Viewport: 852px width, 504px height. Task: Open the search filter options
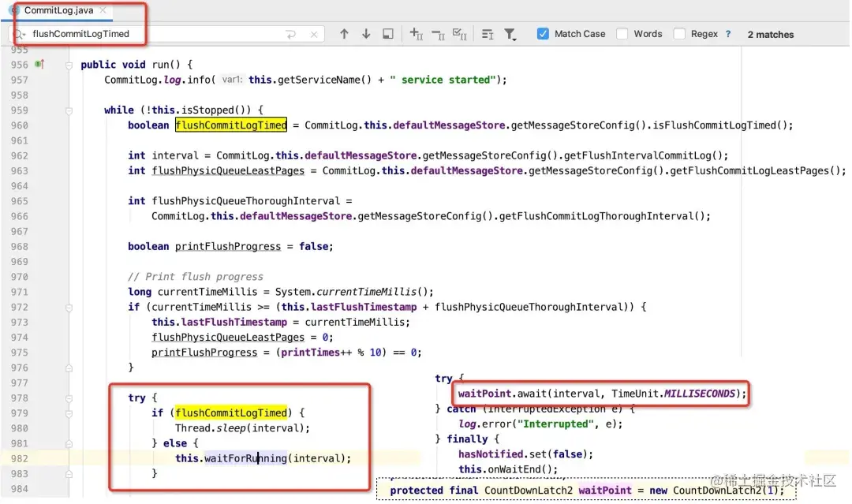(x=510, y=35)
